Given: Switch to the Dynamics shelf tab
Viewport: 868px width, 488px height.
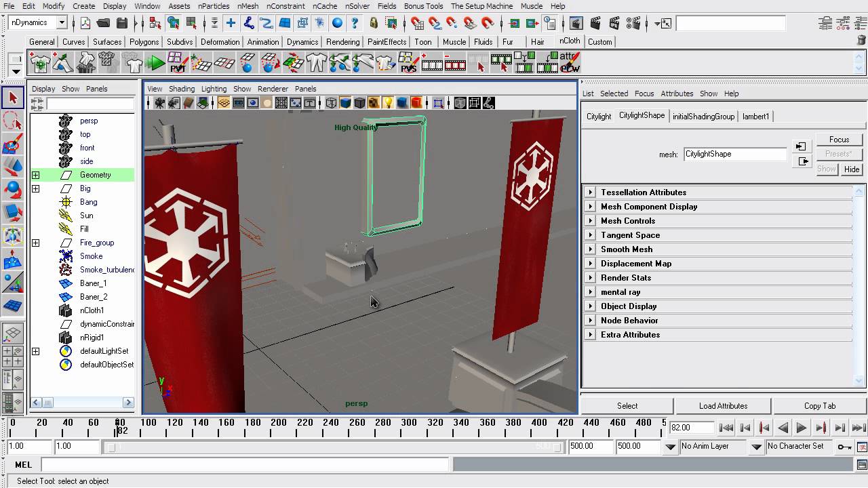Looking at the screenshot, I should tap(302, 42).
